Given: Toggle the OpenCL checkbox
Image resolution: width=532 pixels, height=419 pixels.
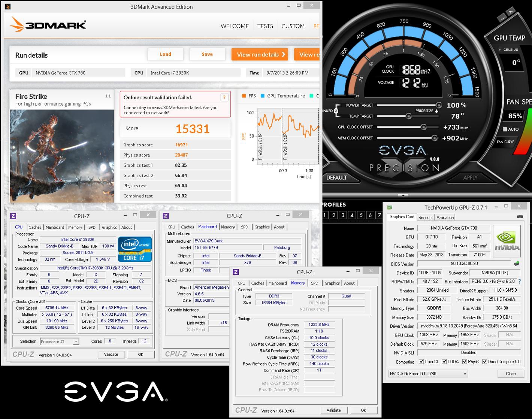Looking at the screenshot, I should (421, 362).
